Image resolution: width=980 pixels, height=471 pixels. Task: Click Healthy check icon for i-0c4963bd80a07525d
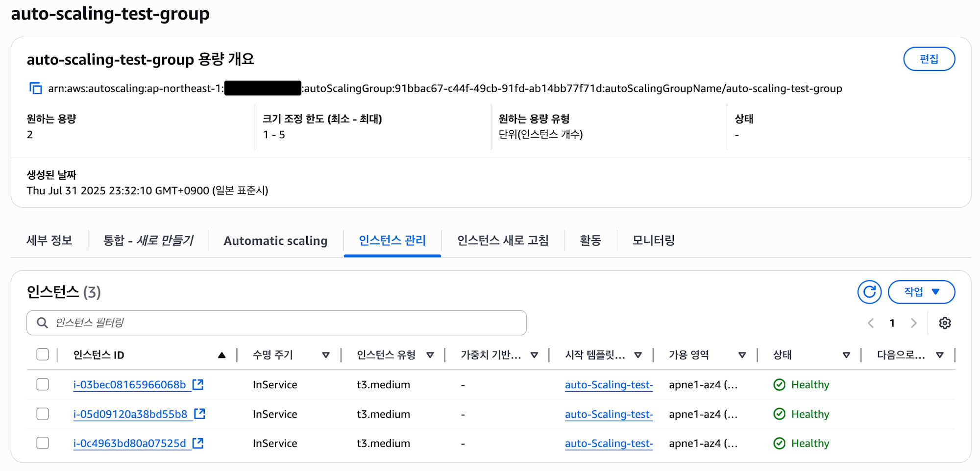coord(779,444)
